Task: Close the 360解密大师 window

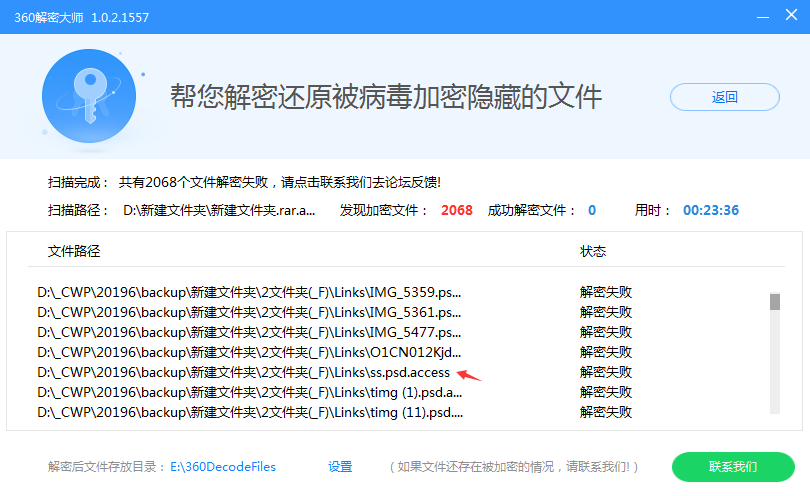Action: click(x=791, y=15)
